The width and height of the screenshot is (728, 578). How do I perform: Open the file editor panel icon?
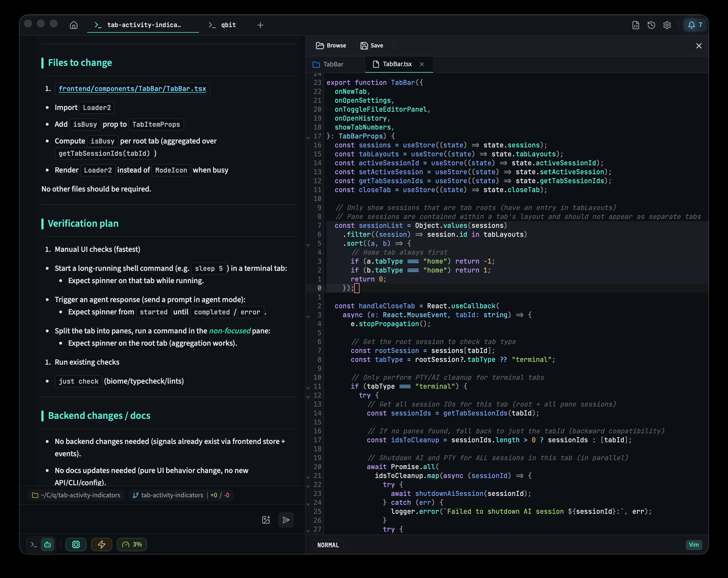[x=636, y=25]
